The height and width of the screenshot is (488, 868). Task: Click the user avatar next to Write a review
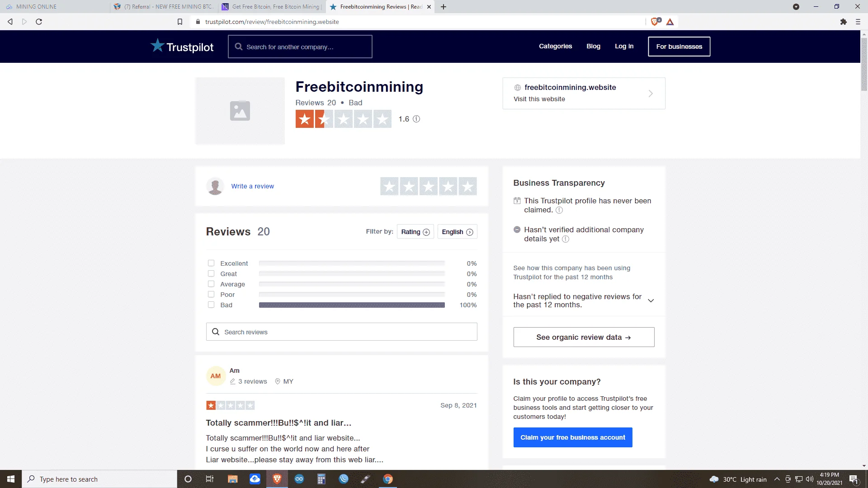(215, 186)
